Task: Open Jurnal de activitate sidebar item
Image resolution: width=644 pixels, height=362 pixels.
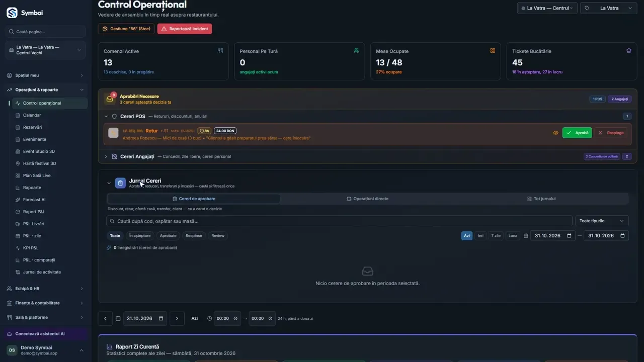Action: click(50, 272)
